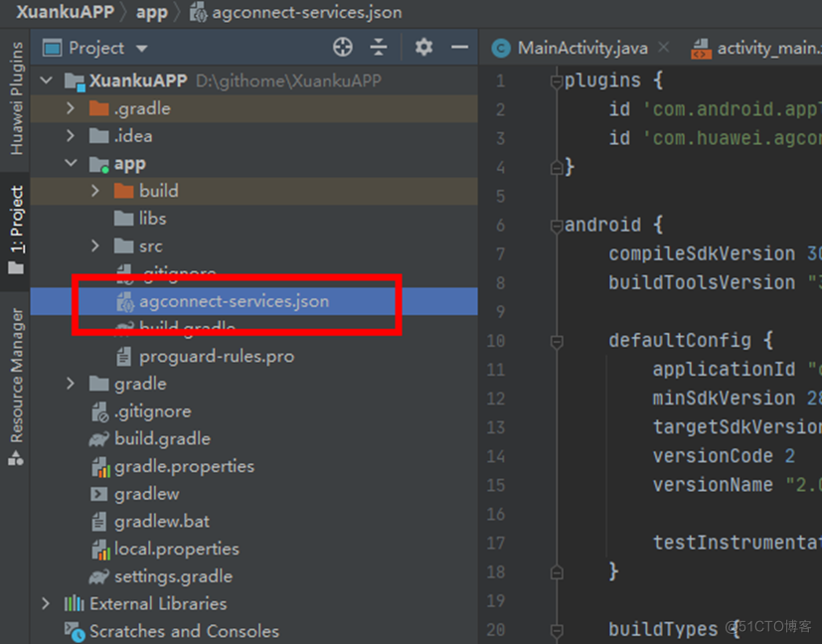
Task: Open Project panel settings gear
Action: coord(423,48)
